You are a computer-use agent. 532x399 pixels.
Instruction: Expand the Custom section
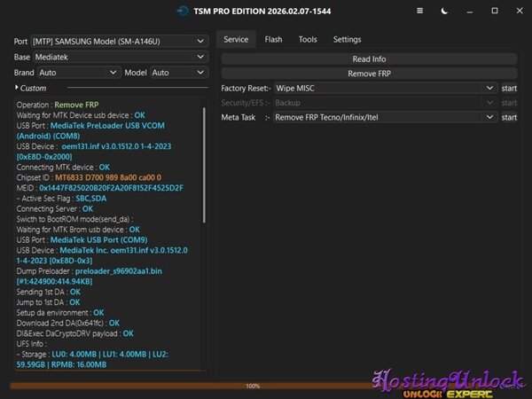click(x=30, y=88)
